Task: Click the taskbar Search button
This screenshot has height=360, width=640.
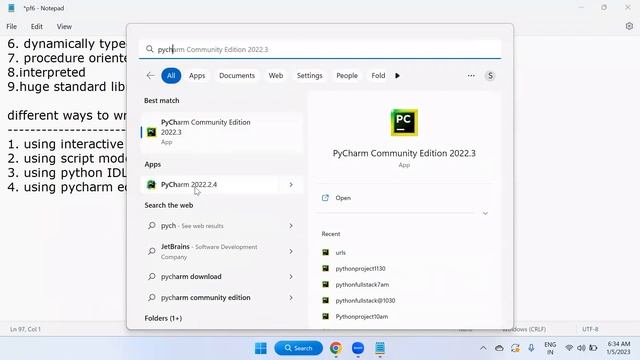Action: pos(298,348)
